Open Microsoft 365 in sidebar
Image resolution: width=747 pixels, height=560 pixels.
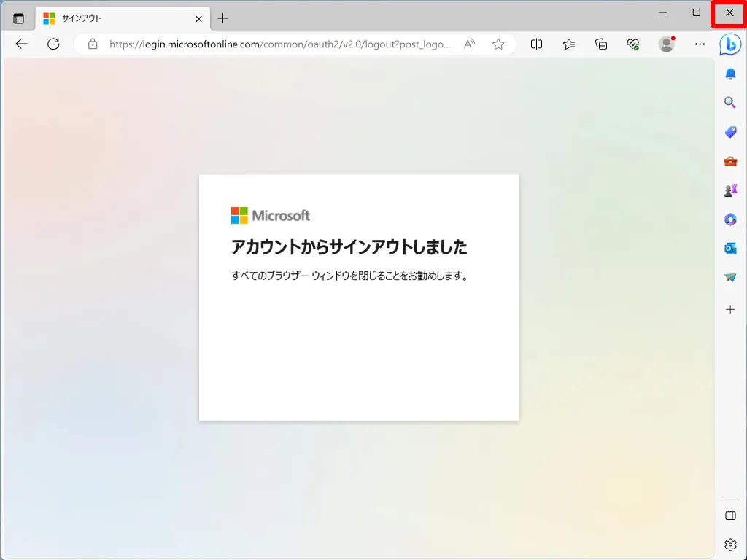(x=730, y=219)
